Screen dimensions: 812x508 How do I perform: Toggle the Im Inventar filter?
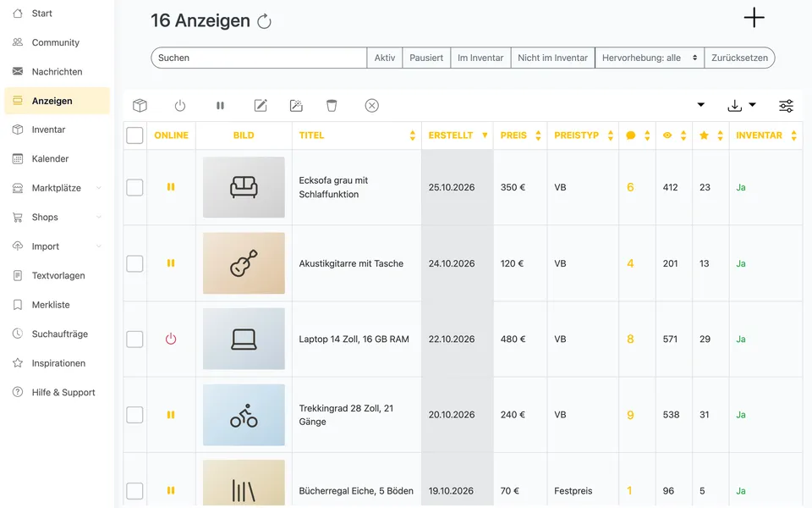pos(480,58)
